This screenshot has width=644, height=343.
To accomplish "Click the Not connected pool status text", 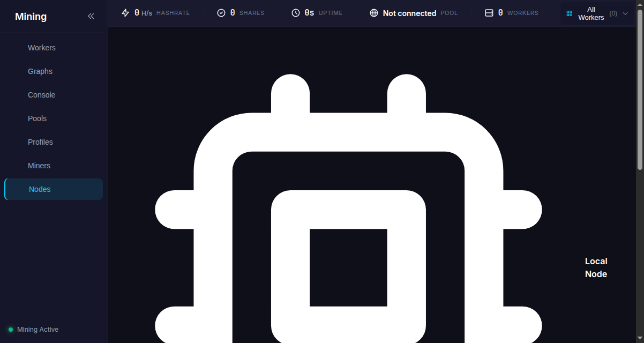I will click(409, 13).
